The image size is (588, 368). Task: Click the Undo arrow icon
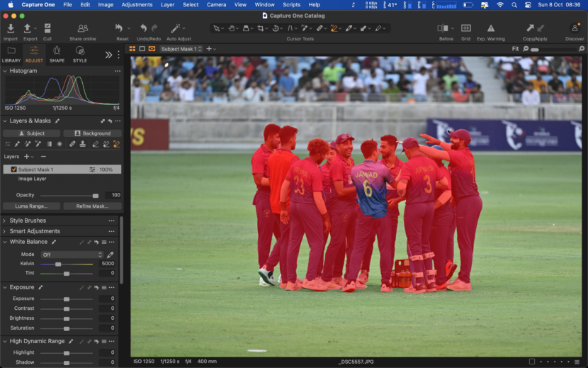(x=143, y=28)
